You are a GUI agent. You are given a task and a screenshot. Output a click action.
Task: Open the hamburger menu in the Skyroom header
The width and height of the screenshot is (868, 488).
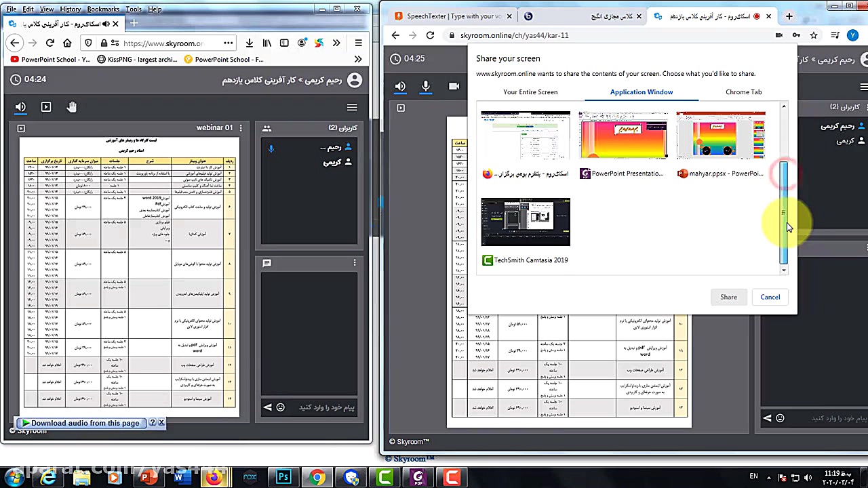click(352, 107)
